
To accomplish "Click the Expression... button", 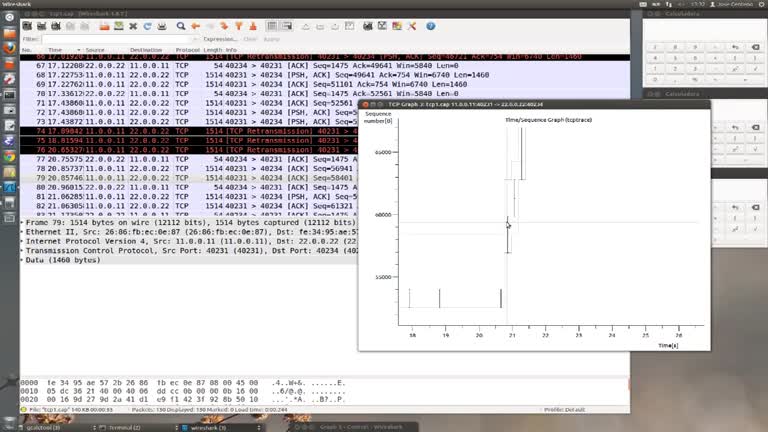I will pos(220,39).
